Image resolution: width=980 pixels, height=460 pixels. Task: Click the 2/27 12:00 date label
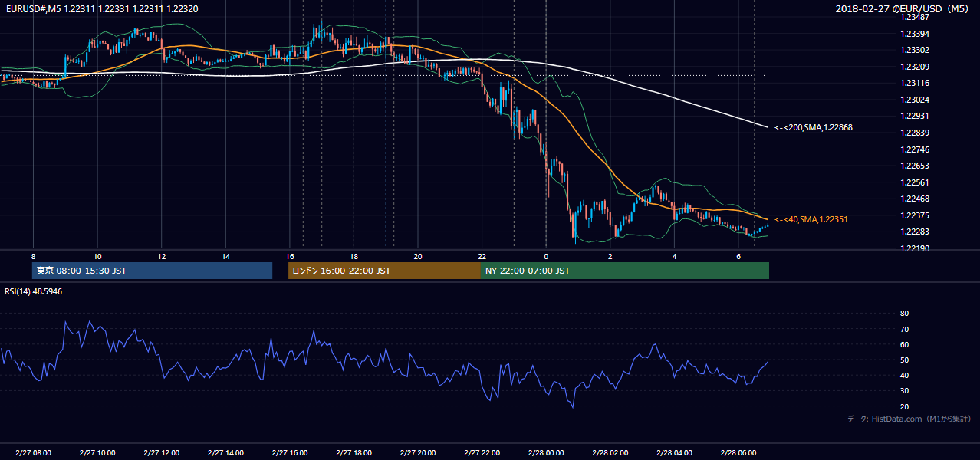coord(161,452)
